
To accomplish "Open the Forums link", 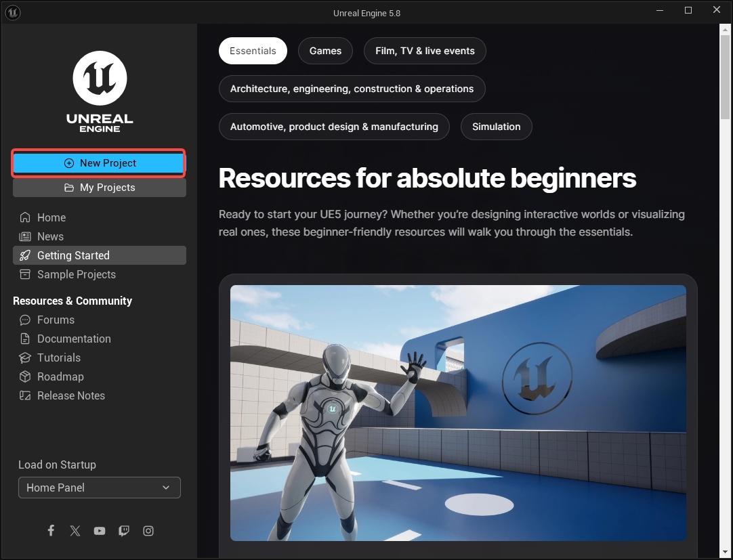I will (100, 320).
